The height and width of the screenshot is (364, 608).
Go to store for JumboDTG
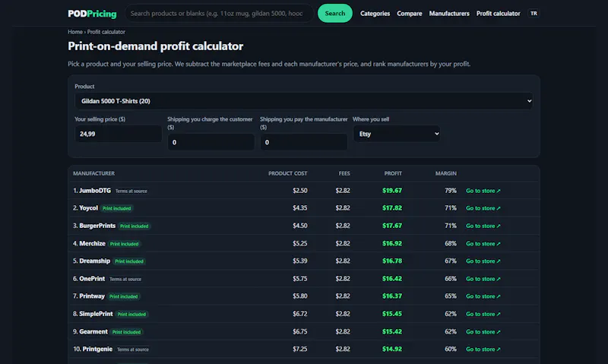(x=483, y=191)
